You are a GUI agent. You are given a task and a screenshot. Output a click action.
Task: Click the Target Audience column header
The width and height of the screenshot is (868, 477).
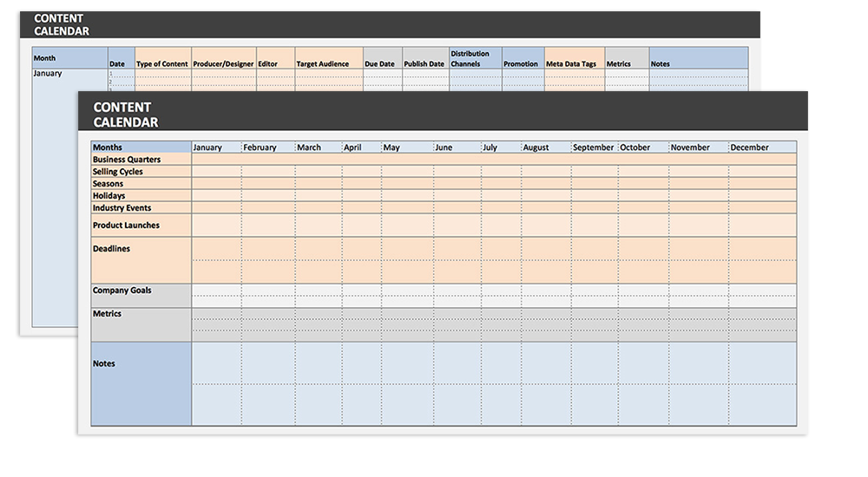tap(329, 58)
